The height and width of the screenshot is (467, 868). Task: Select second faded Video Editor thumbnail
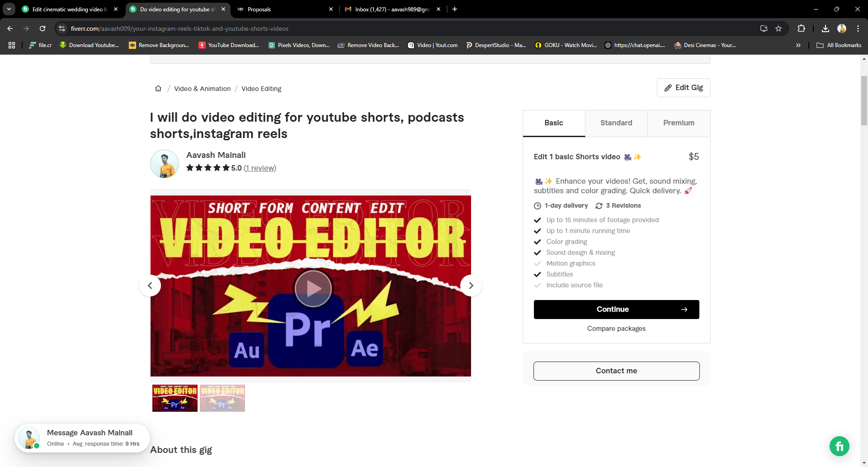222,398
